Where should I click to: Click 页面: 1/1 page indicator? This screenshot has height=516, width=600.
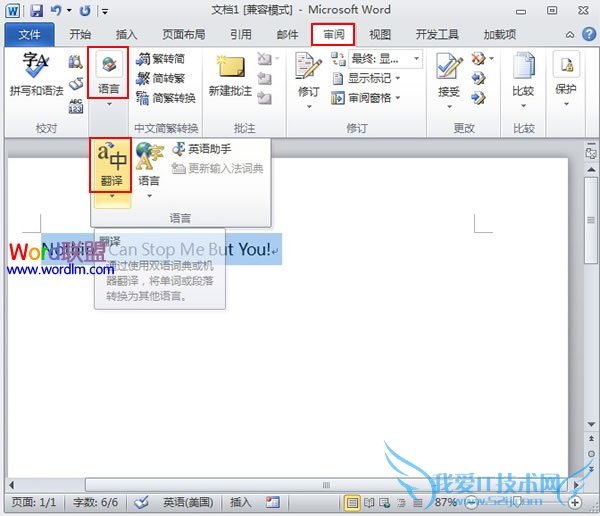click(34, 502)
